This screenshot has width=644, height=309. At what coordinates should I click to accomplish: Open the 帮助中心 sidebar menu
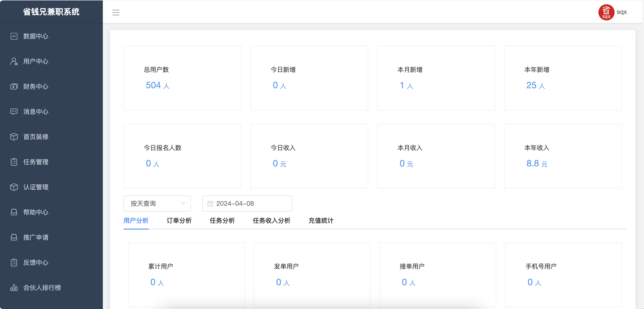pyautogui.click(x=36, y=212)
